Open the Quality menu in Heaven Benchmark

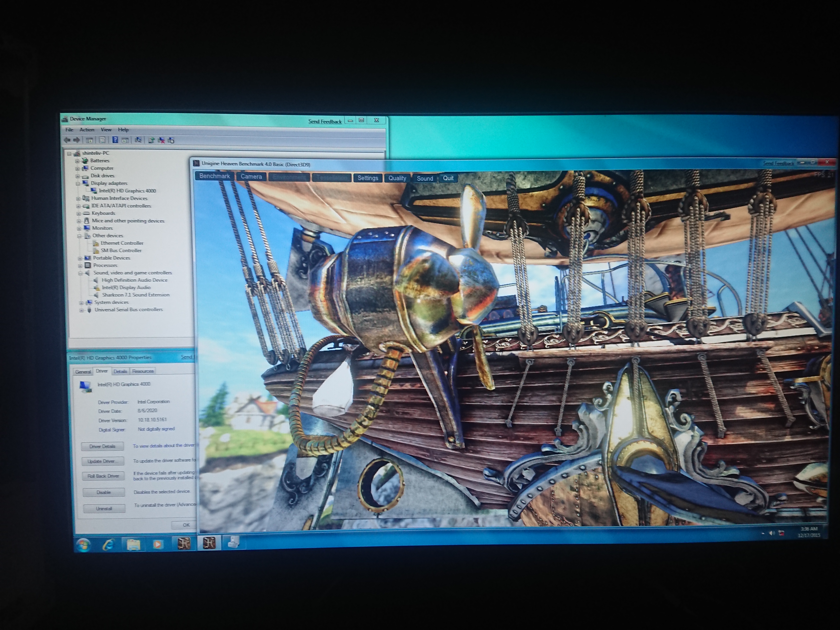(397, 178)
